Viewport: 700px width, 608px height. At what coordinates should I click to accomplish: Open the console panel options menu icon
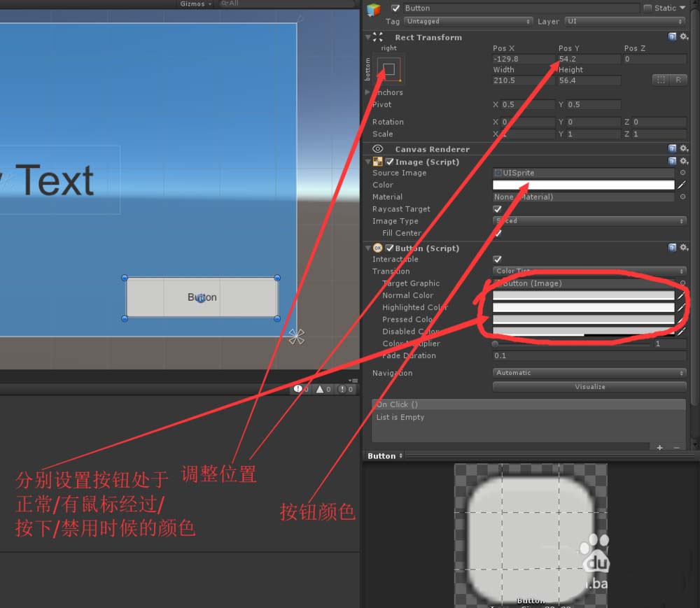coord(353,381)
